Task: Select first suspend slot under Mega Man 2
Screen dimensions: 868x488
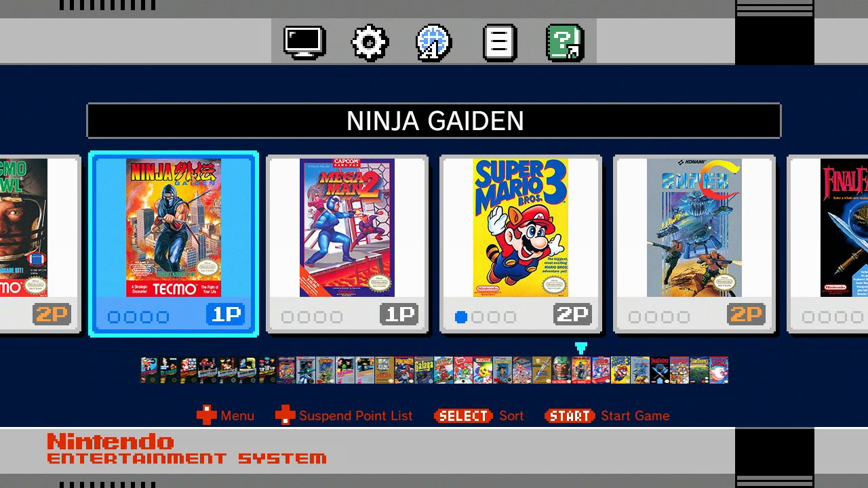Action: [x=288, y=317]
